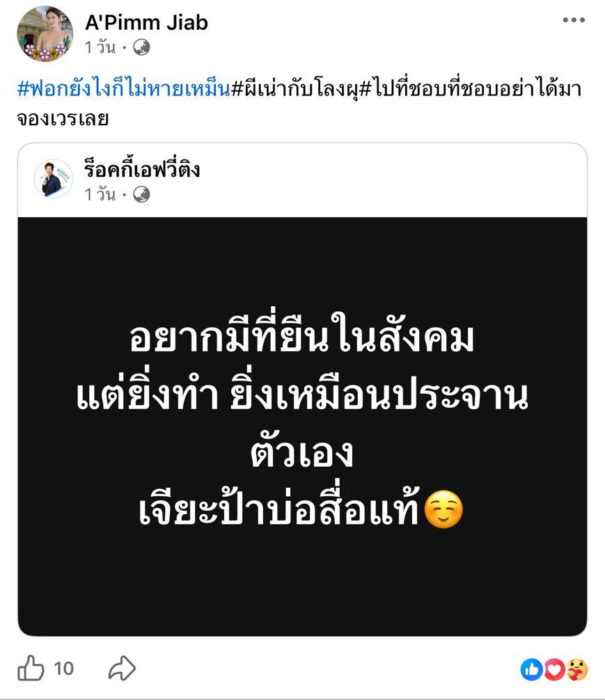Click the smiling emoji in shared image

click(443, 509)
